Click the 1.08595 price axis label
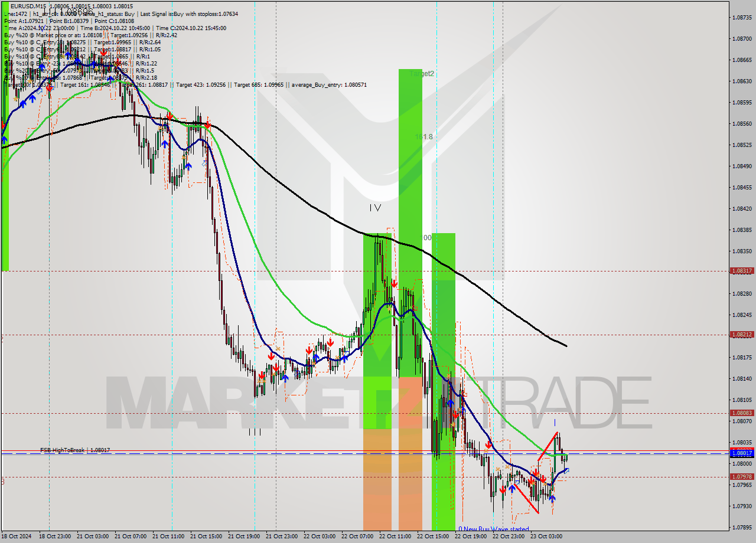This screenshot has height=543, width=756. pyautogui.click(x=742, y=103)
